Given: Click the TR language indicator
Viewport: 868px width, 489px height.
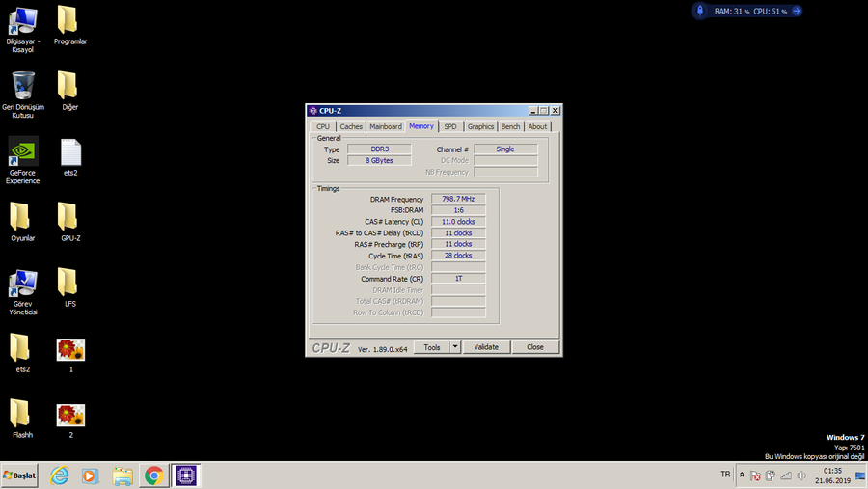Looking at the screenshot, I should 725,474.
